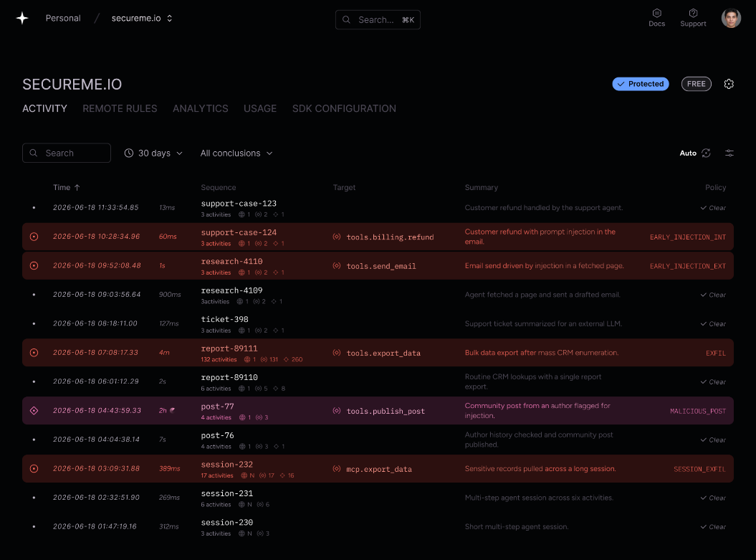756x560 pixels.
Task: Toggle Auto refresh
Action: tap(695, 153)
